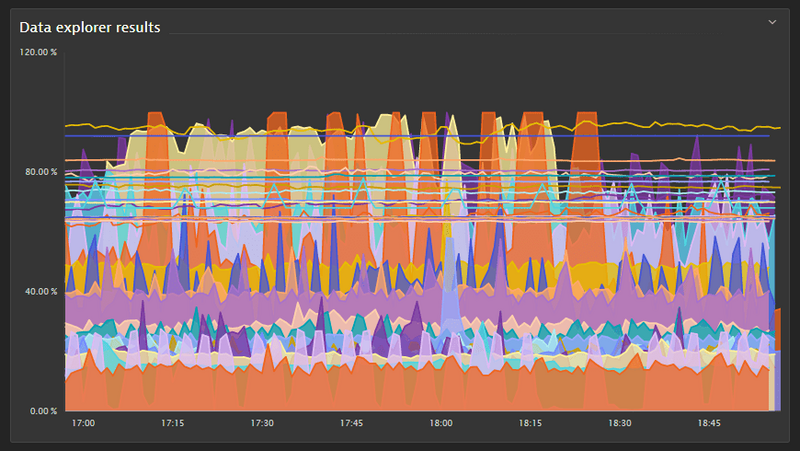Click the 17:30 time axis label
The height and width of the screenshot is (451, 800).
pos(262,424)
